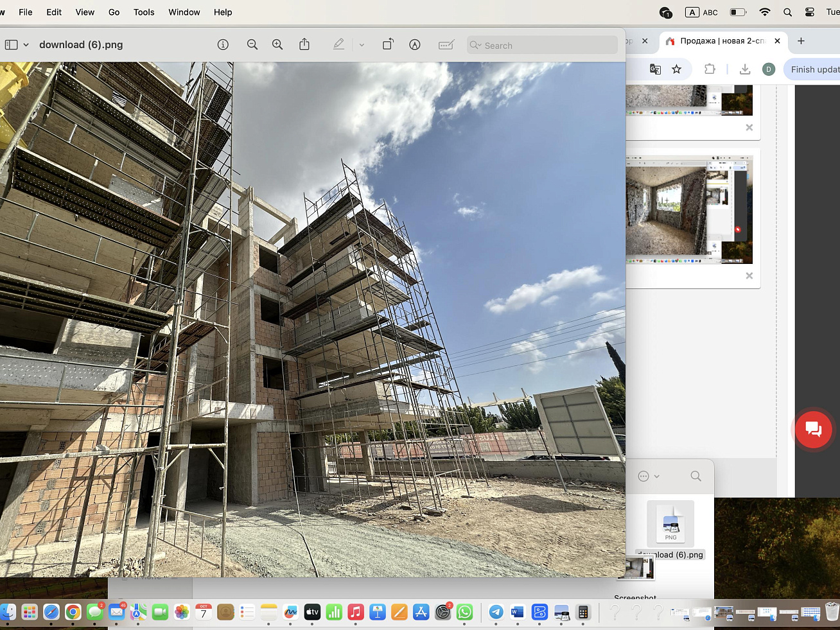
Task: Open the red chat support button
Action: point(813,430)
